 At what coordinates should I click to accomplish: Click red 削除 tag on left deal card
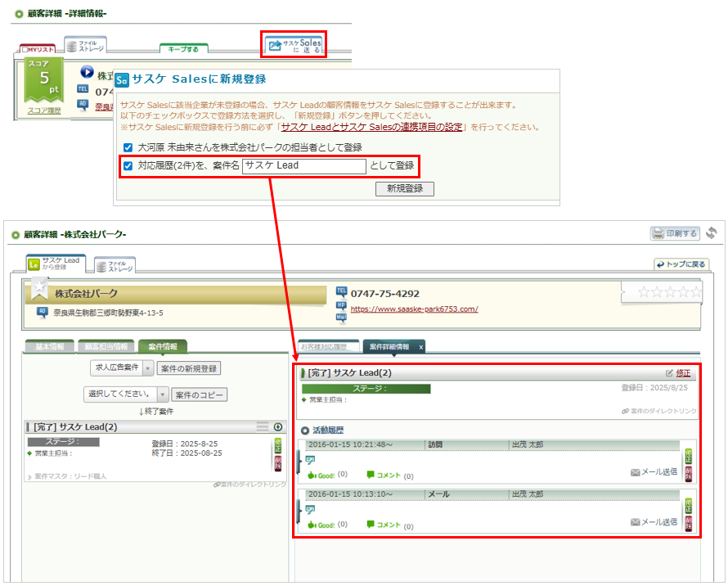tap(277, 463)
